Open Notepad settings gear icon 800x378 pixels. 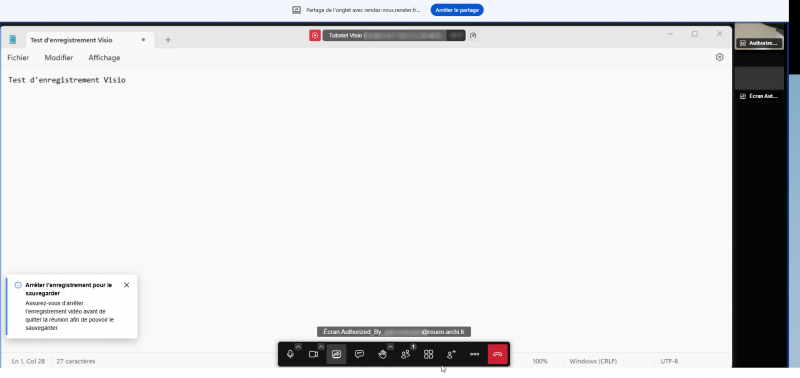[719, 57]
